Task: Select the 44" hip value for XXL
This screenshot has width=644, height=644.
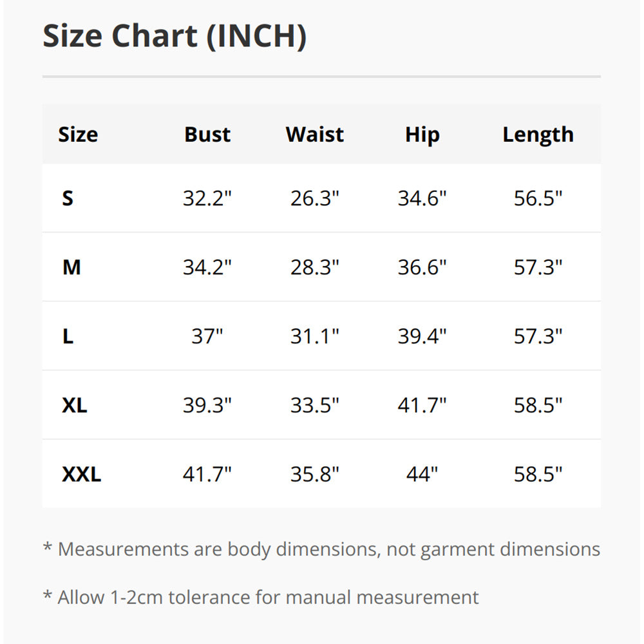Action: pyautogui.click(x=422, y=475)
